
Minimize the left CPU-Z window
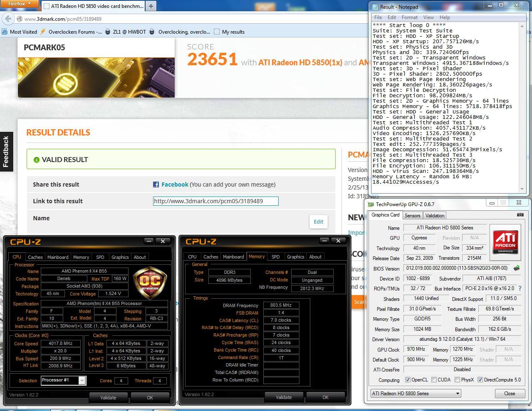(149, 241)
